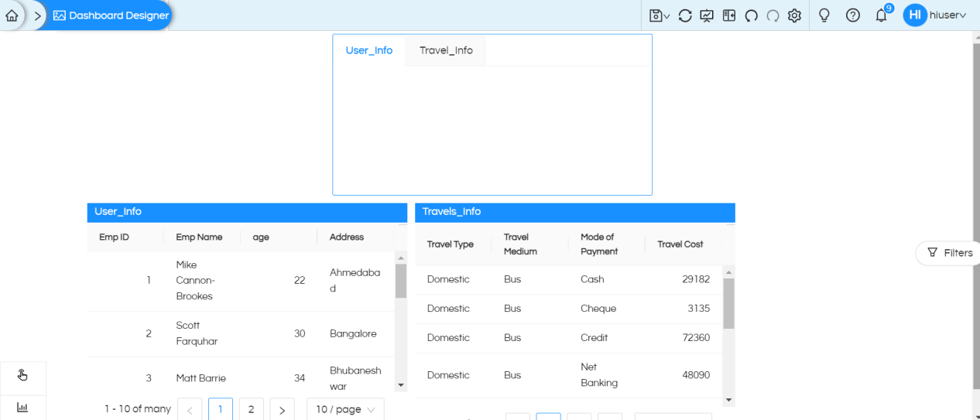Select the Scott Farquhar name cell
980x420 pixels.
click(x=202, y=334)
